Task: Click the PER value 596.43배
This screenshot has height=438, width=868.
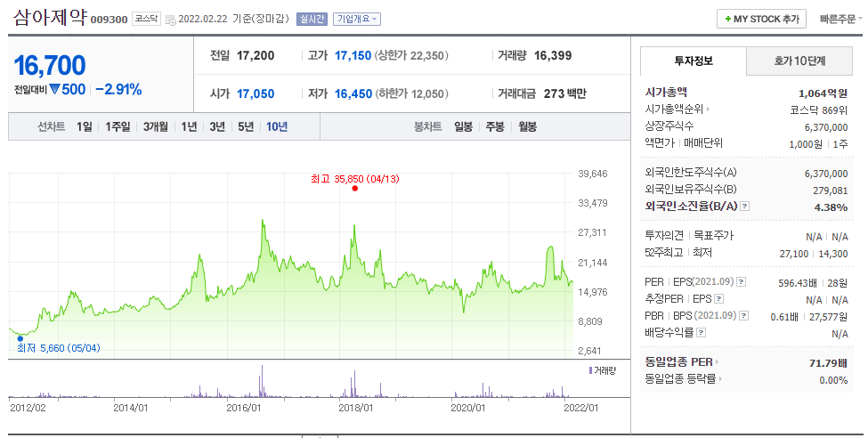Action: (798, 283)
